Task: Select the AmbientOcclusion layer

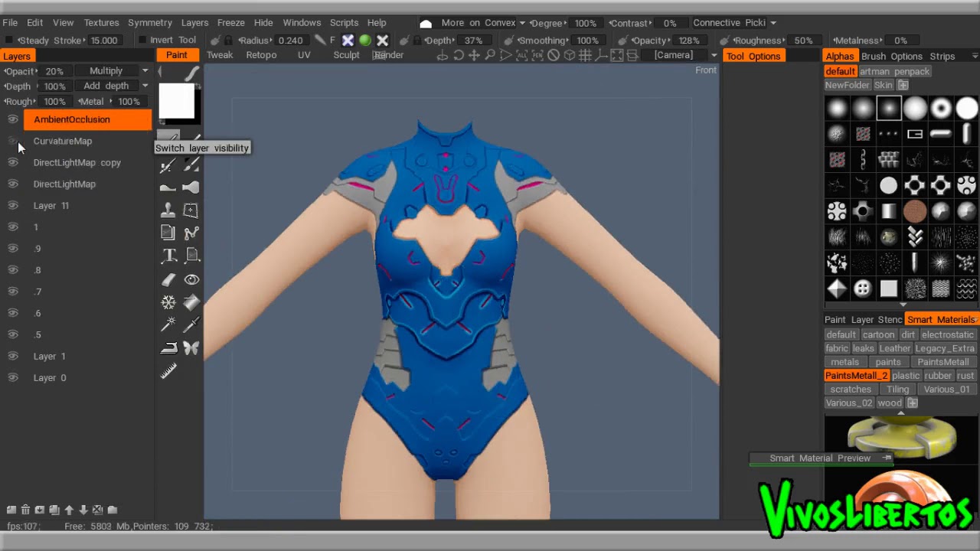Action: [88, 119]
